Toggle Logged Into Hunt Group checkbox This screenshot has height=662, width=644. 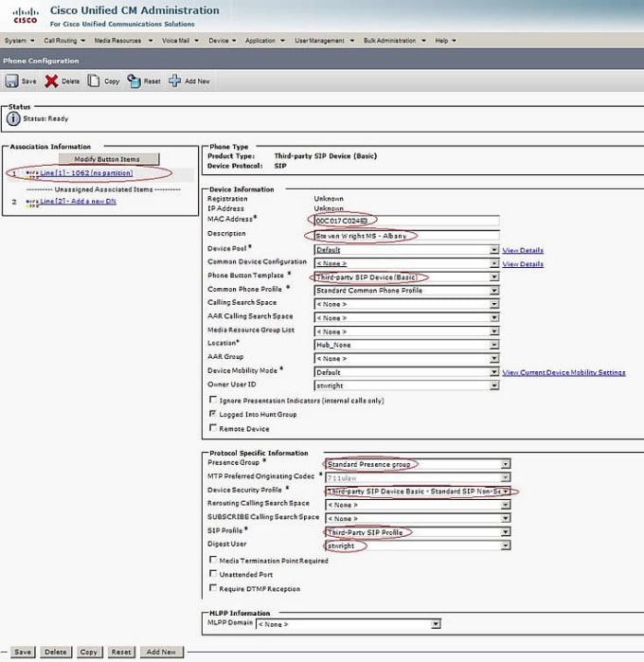pyautogui.click(x=213, y=414)
